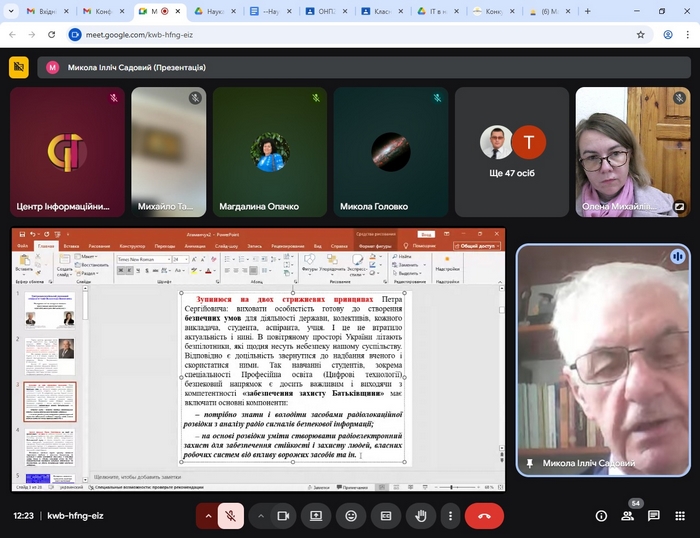Open the activities icon

pos(680,516)
